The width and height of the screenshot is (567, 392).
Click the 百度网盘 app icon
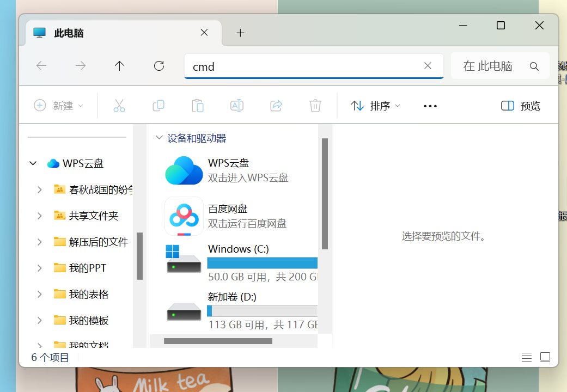click(x=184, y=216)
